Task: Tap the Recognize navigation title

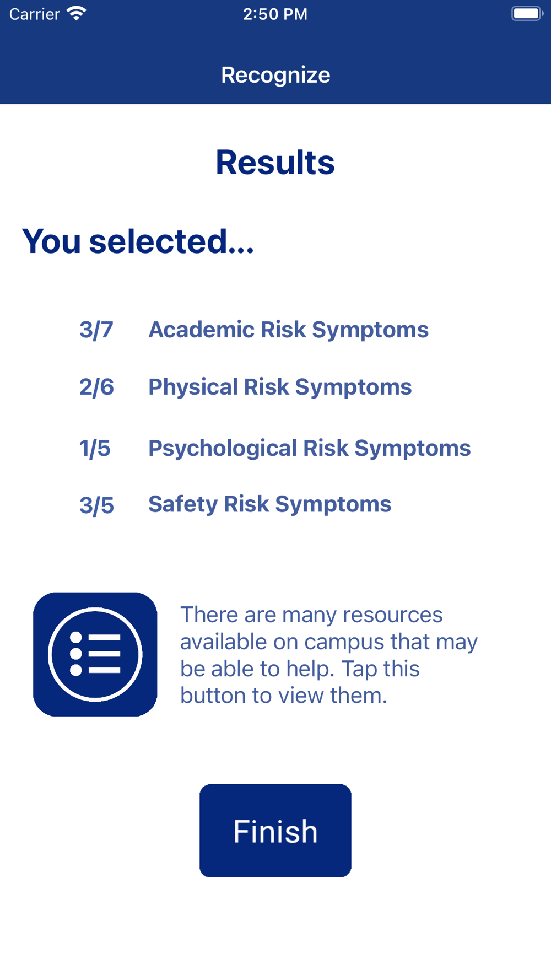Action: [275, 75]
